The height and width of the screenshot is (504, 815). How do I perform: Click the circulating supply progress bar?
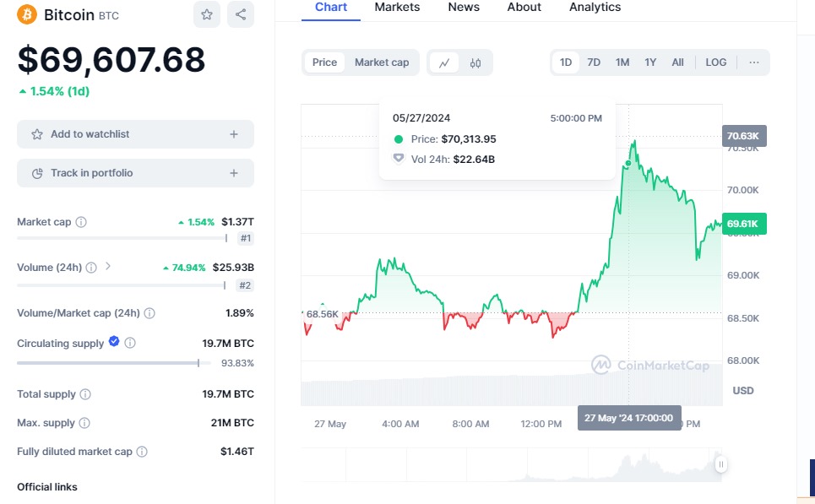(x=114, y=363)
